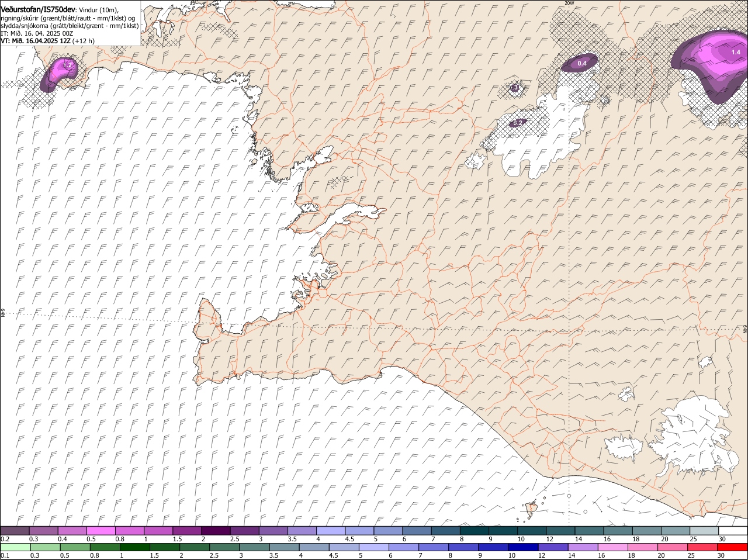This screenshot has height=560, width=748.
Task: Click the 0.4 snowfall value label
Action: click(x=582, y=63)
